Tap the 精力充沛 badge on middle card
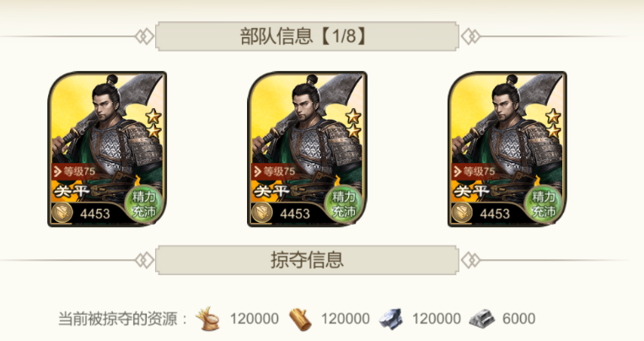Image resolution: width=644 pixels, height=341 pixels. pos(344,204)
